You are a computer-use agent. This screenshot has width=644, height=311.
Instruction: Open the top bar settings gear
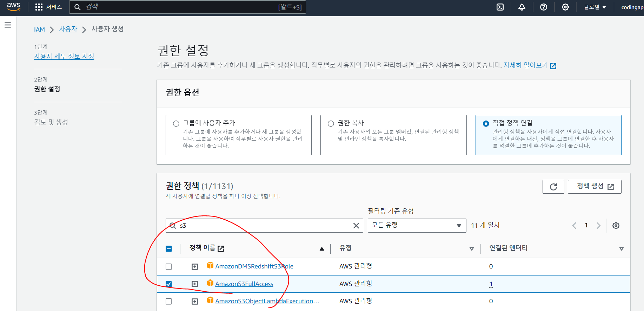click(x=565, y=7)
